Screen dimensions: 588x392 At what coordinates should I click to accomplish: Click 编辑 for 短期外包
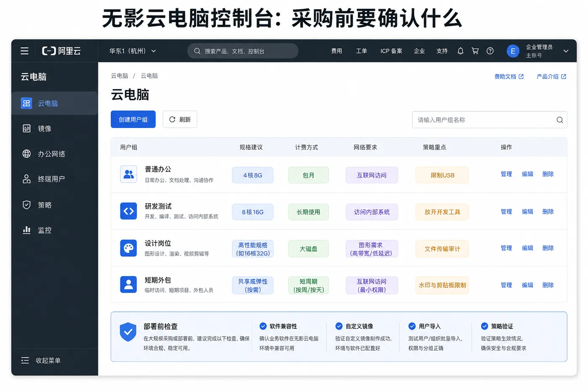tap(528, 285)
